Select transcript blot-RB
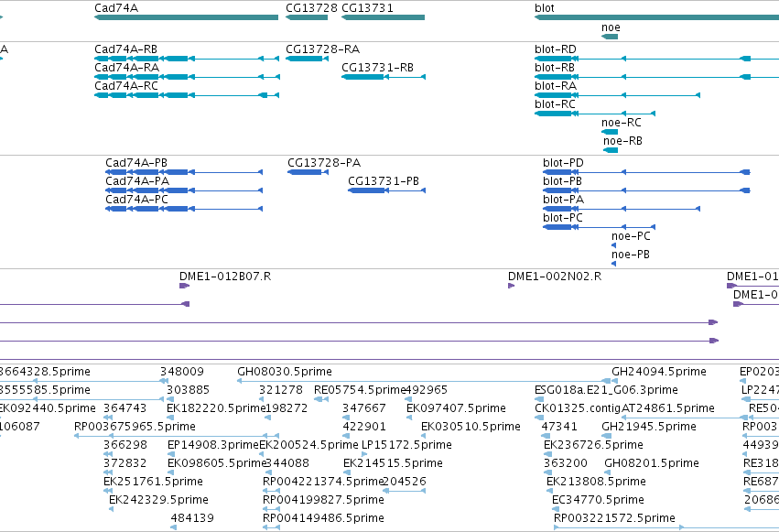This screenshot has height=532, width=779. [x=656, y=77]
